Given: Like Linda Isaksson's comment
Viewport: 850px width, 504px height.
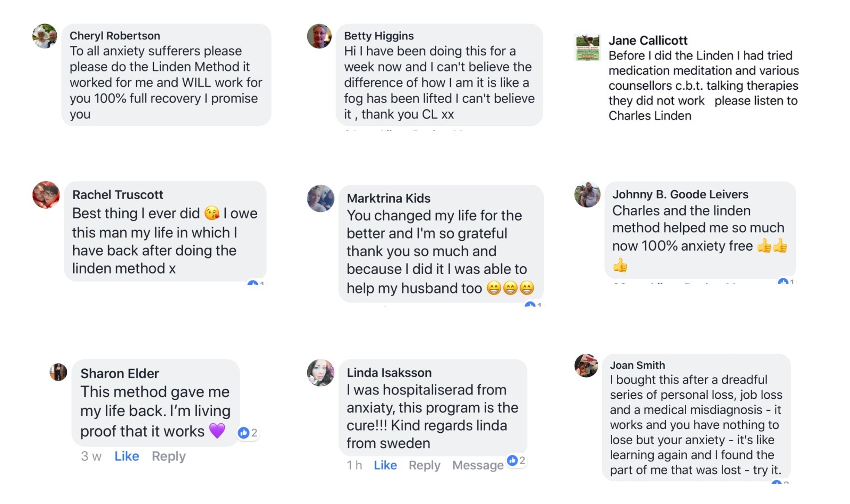Looking at the screenshot, I should coord(385,465).
